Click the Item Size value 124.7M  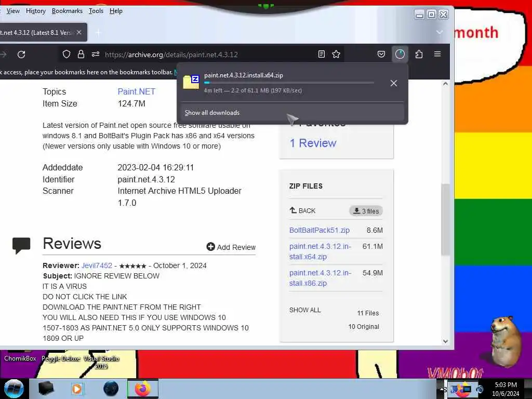point(131,103)
